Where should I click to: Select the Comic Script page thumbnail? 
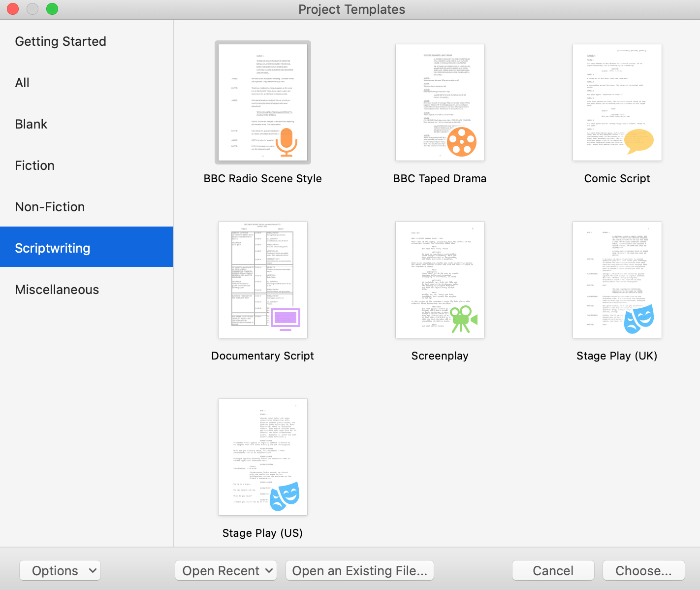pos(617,102)
